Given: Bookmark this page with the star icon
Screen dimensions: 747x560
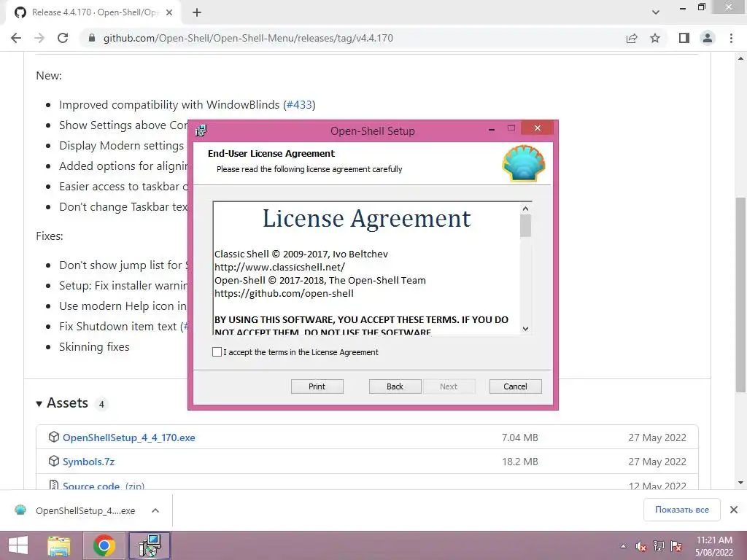Looking at the screenshot, I should 655,38.
